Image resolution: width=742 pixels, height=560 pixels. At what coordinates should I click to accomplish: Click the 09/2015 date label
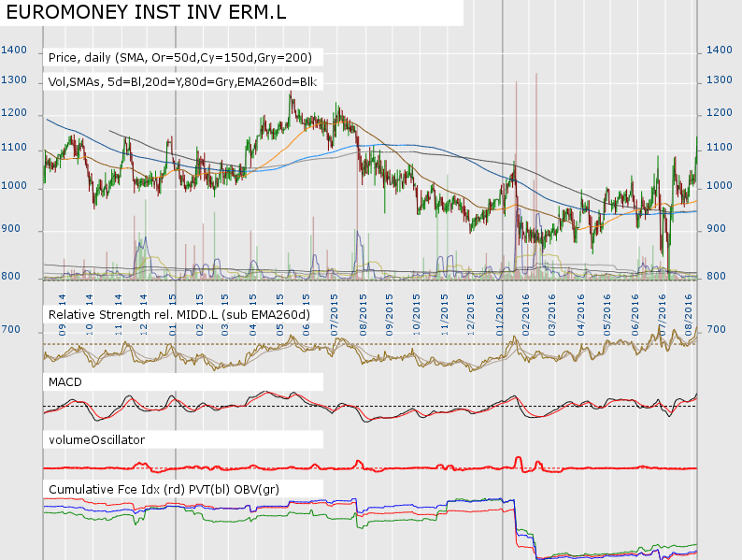[390, 315]
